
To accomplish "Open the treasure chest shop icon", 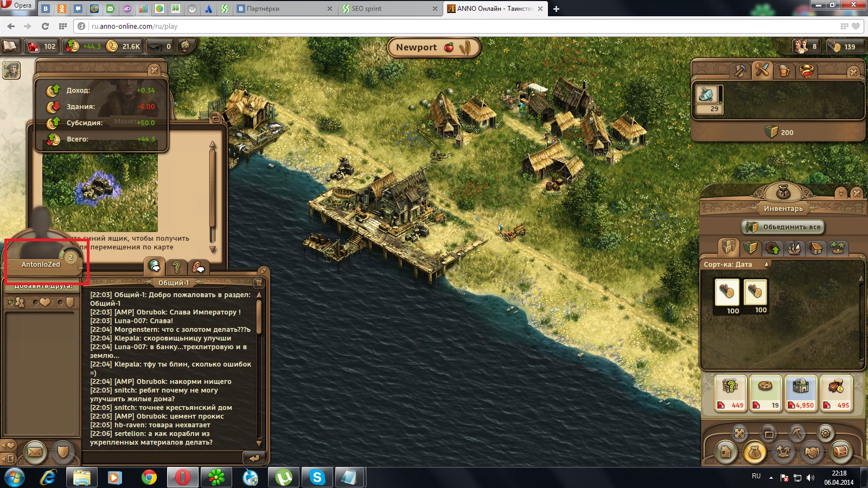I will click(840, 451).
